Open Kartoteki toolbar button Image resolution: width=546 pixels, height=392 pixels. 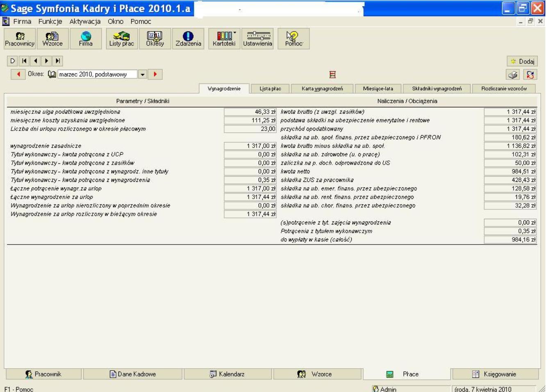pos(224,39)
